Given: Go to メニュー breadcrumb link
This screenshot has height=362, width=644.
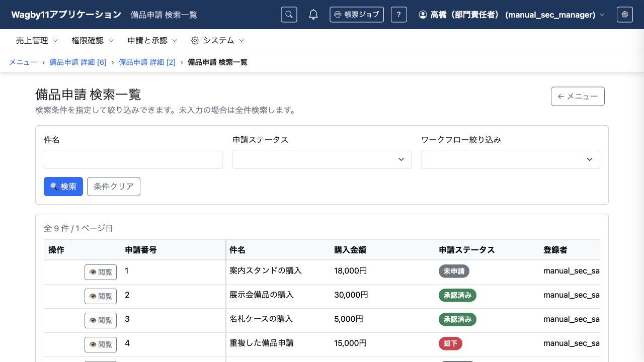Looking at the screenshot, I should (x=23, y=62).
